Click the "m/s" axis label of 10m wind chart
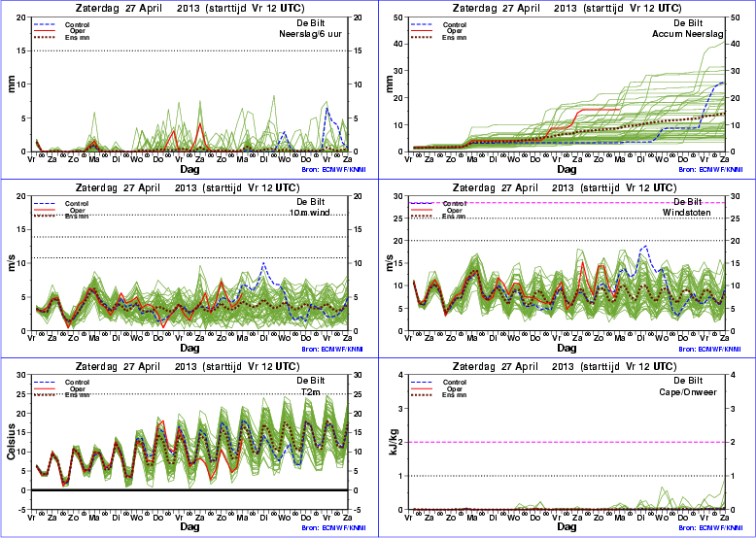The image size is (756, 538). (11, 263)
